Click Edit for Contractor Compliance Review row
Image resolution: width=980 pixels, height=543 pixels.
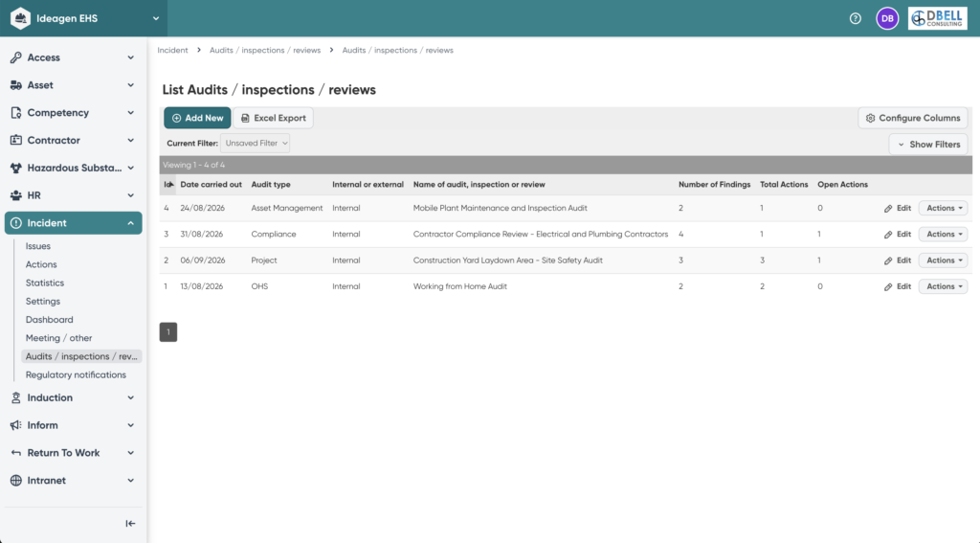pyautogui.click(x=898, y=235)
